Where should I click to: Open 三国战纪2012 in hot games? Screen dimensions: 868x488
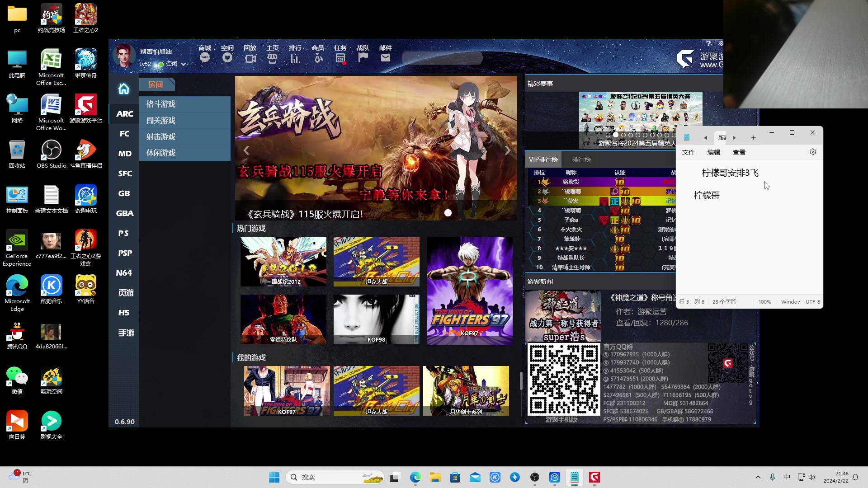(283, 262)
